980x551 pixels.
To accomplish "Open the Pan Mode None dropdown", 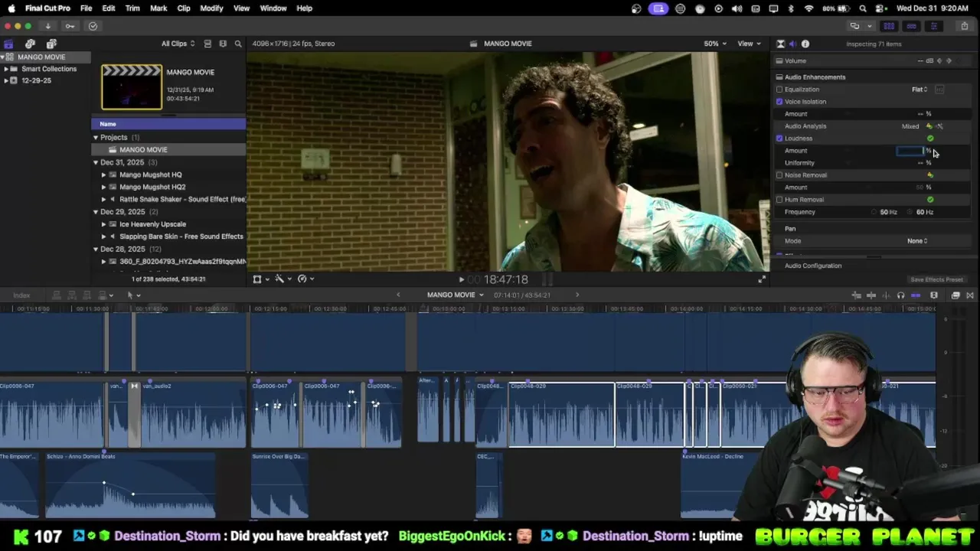I will click(x=917, y=241).
